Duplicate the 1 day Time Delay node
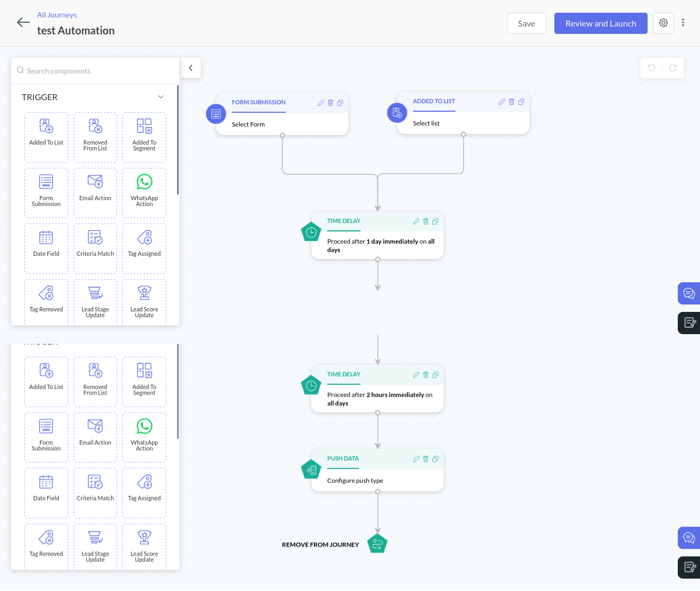Screen dimensions: 700x591 (435, 221)
